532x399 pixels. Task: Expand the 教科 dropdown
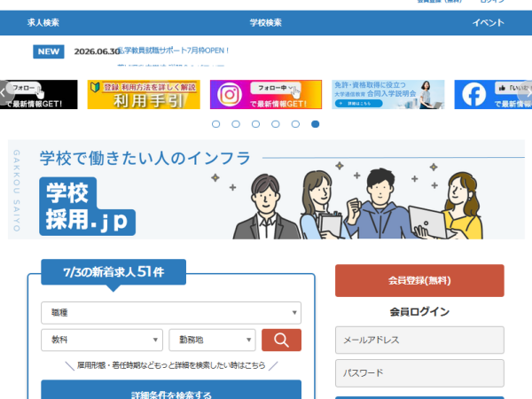pos(102,340)
